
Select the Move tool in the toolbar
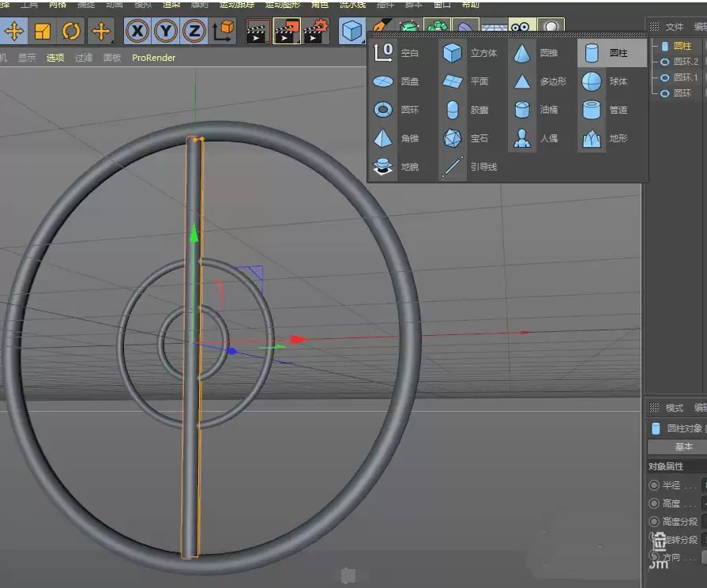click(x=13, y=32)
